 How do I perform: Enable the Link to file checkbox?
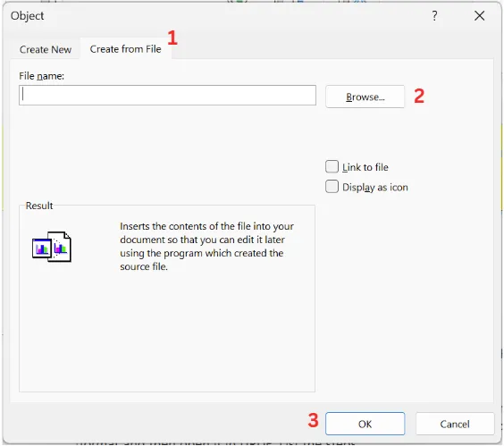tap(332, 167)
